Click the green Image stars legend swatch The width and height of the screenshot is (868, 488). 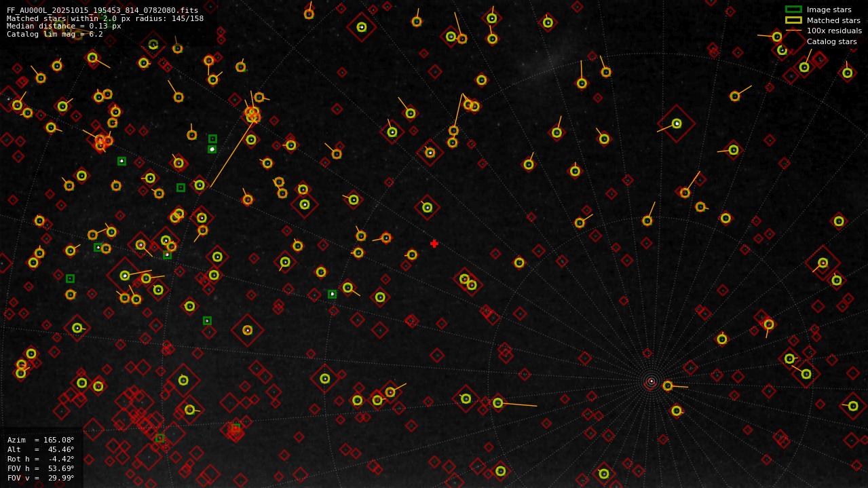coord(793,10)
